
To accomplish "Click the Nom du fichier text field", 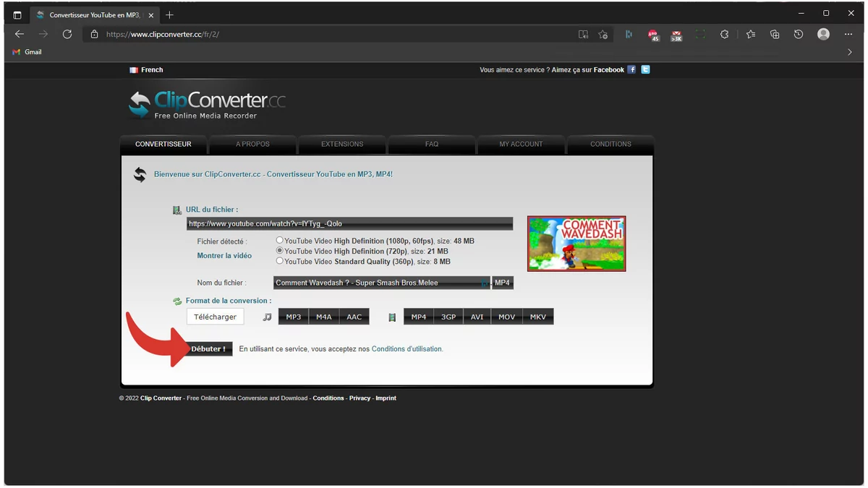I will tap(382, 283).
